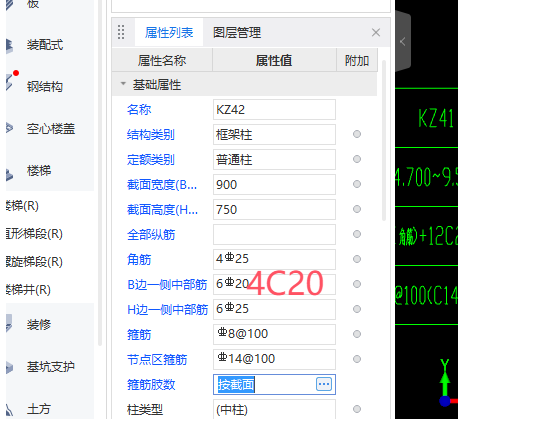Screen dimensions: 545x446
Task: Click the 定额类别 value 普通柱
Action: (274, 160)
